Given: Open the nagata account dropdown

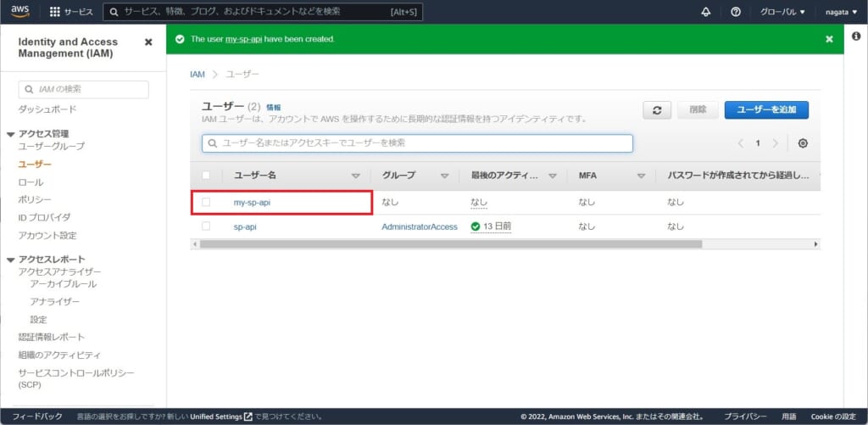Looking at the screenshot, I should tap(841, 12).
